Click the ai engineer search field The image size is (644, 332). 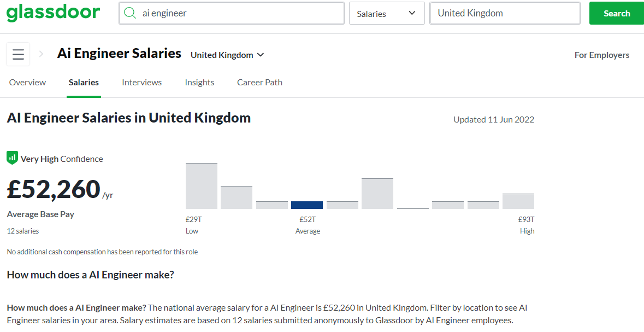(x=240, y=13)
